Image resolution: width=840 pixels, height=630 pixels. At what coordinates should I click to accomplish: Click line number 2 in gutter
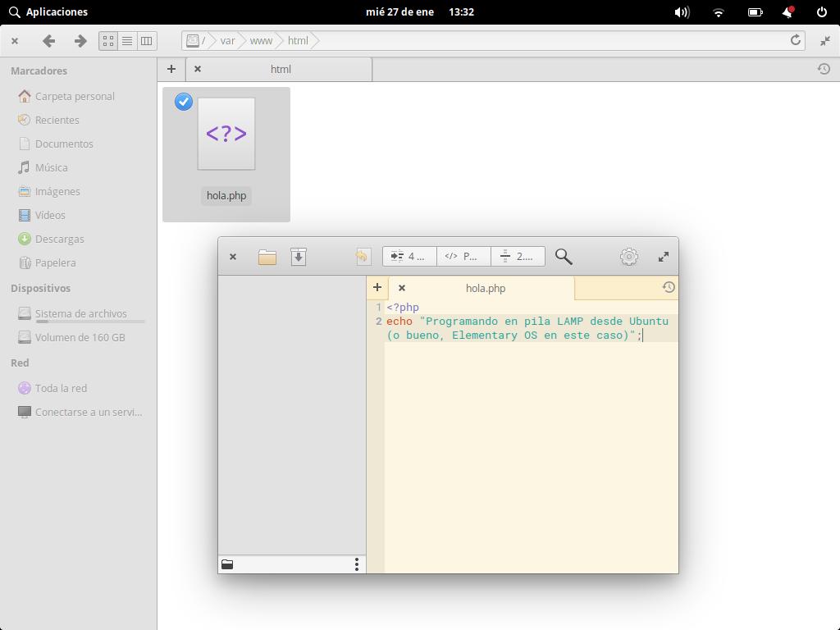[378, 322]
